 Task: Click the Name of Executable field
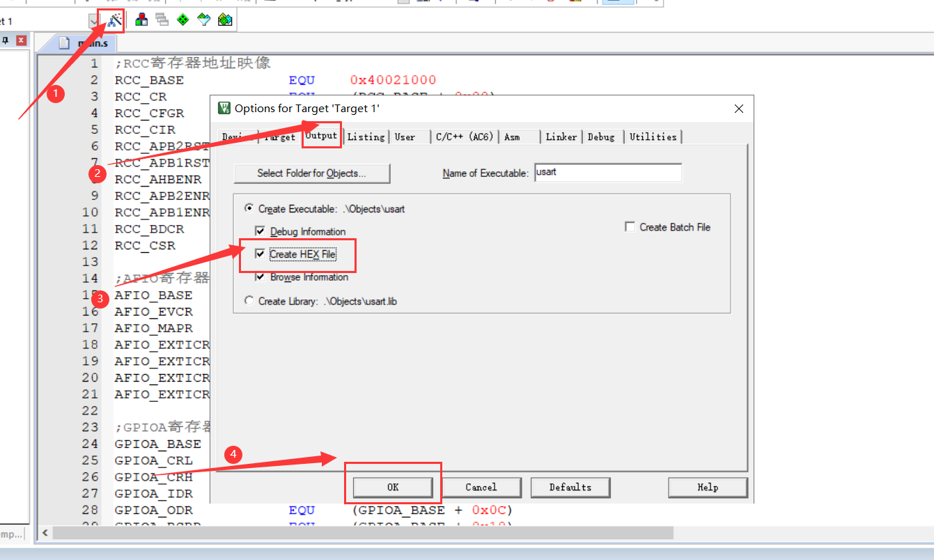[608, 173]
